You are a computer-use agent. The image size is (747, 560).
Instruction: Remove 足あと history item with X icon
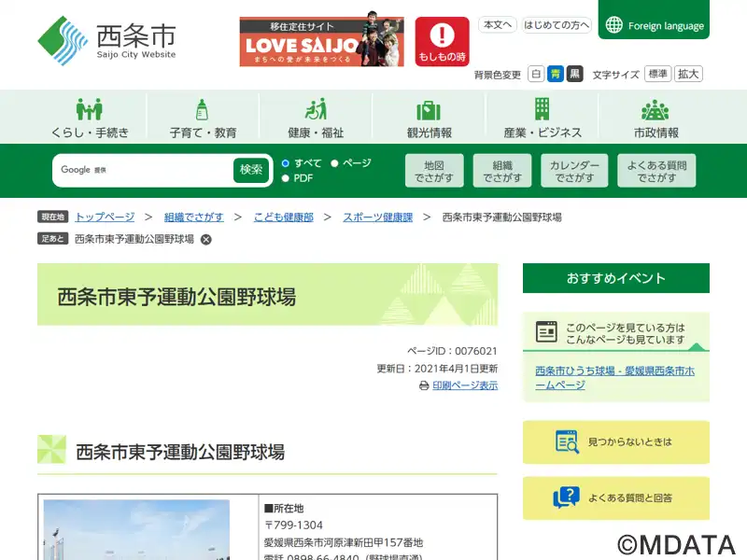[x=206, y=239]
